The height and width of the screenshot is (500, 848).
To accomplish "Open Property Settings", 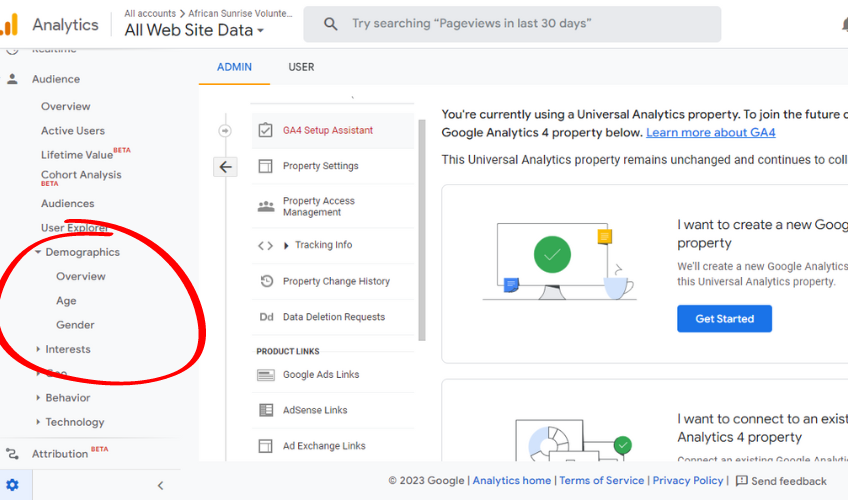I will click(321, 166).
